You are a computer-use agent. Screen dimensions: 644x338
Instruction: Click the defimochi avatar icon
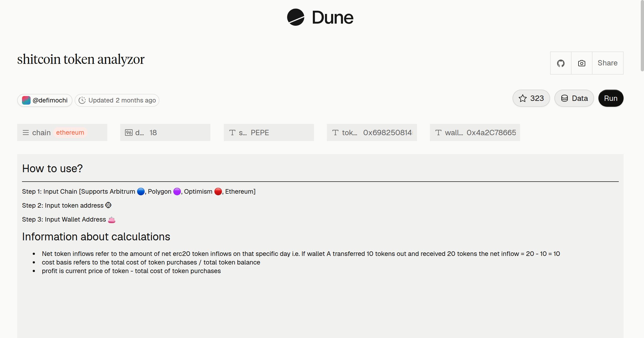(x=26, y=100)
